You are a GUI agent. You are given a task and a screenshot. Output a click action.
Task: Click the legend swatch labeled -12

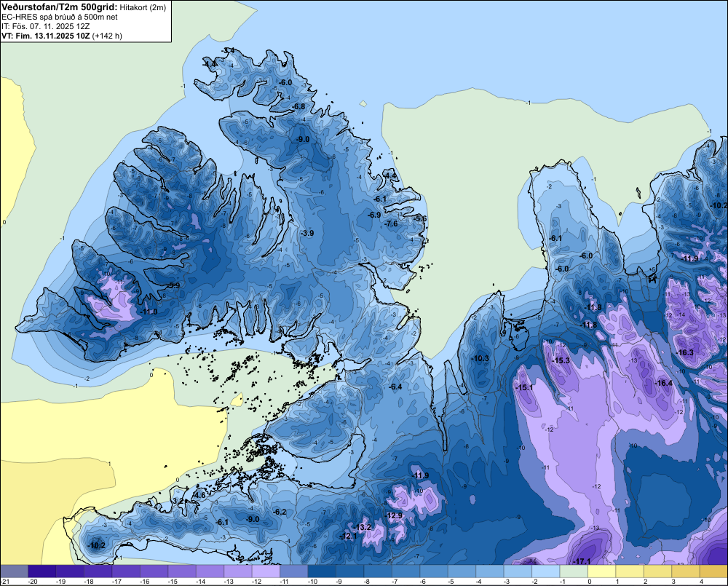coord(266,571)
